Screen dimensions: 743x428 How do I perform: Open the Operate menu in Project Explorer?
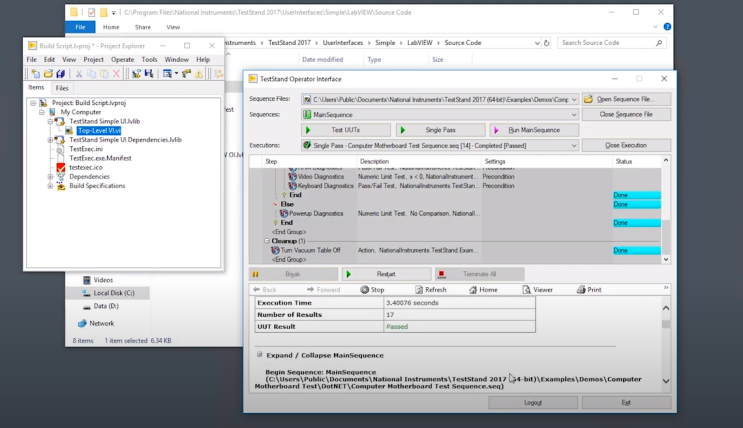(x=122, y=59)
